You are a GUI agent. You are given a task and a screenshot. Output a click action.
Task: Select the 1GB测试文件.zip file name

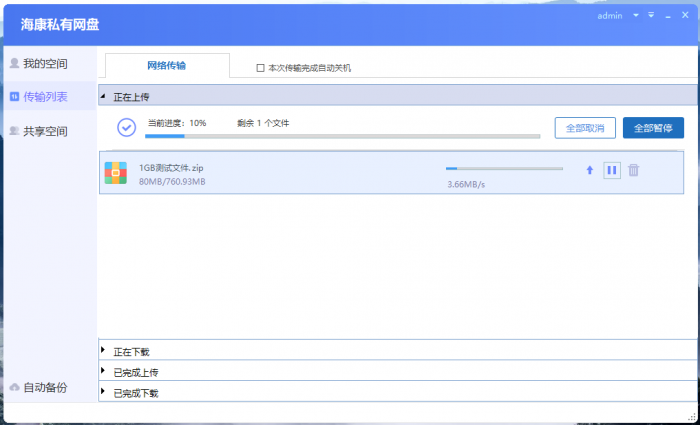[171, 168]
